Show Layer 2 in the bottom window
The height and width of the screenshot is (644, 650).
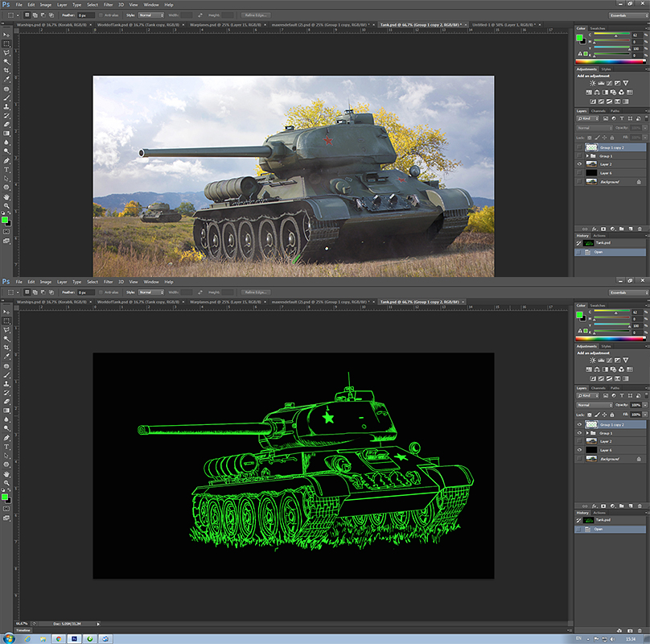point(579,441)
